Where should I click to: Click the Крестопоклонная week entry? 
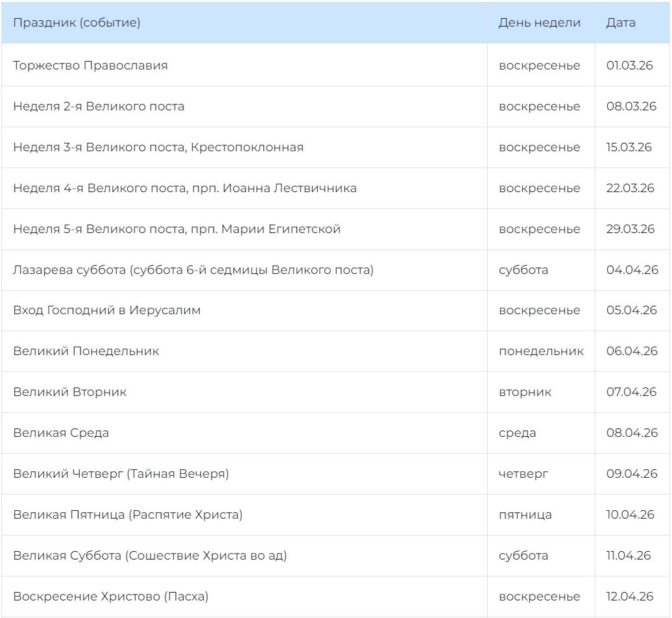(158, 147)
